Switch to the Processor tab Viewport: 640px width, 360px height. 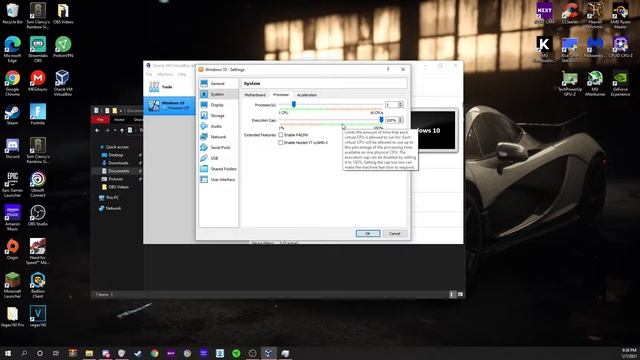281,95
